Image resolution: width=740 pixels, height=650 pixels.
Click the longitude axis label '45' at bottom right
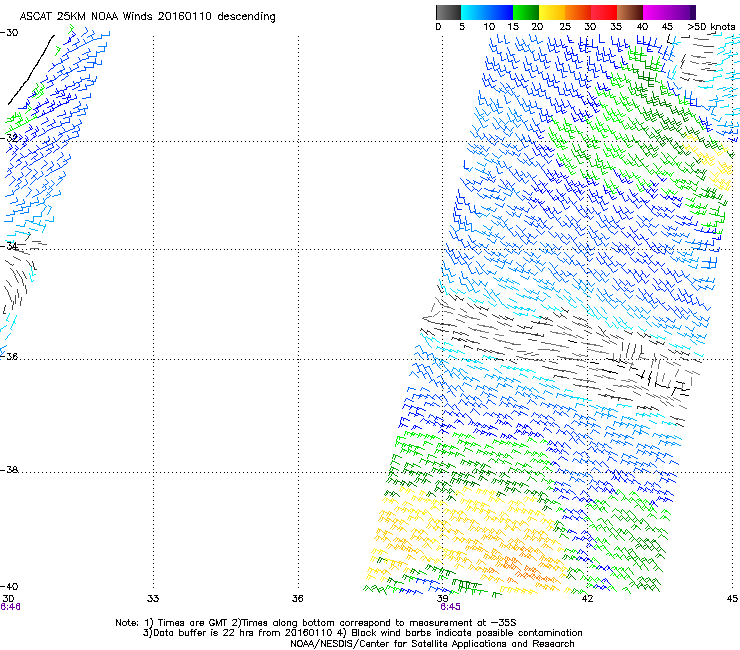(x=732, y=599)
